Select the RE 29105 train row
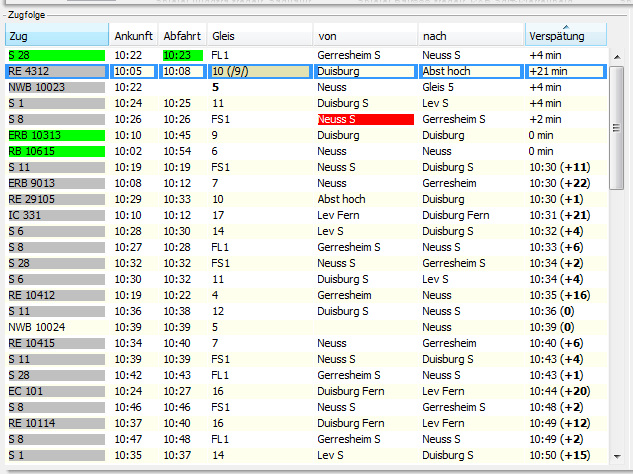Screen dimensions: 633x474 point(56,199)
